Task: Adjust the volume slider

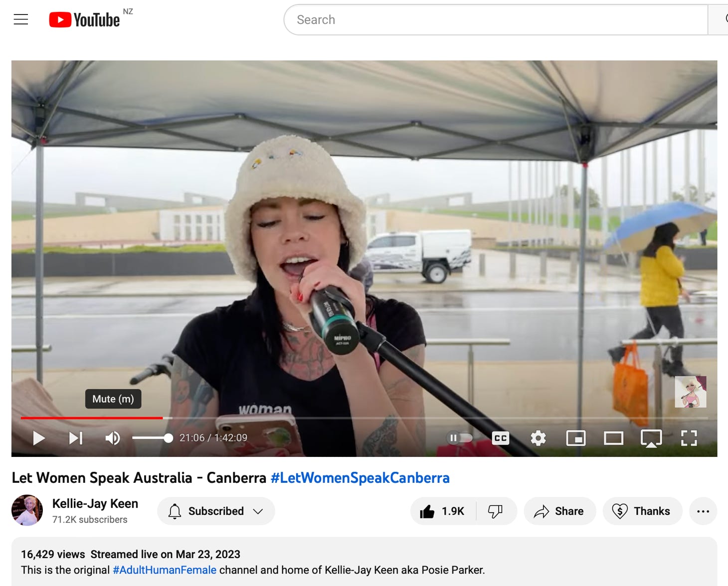Action: (x=152, y=438)
